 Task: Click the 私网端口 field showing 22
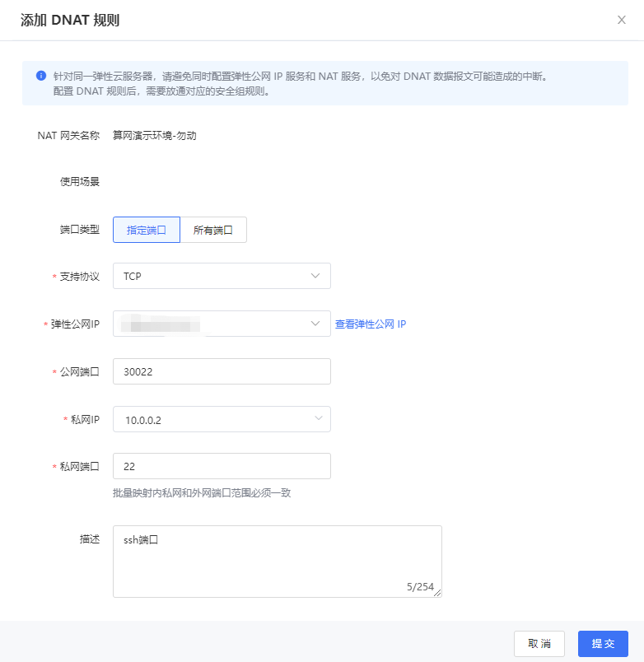click(x=222, y=466)
